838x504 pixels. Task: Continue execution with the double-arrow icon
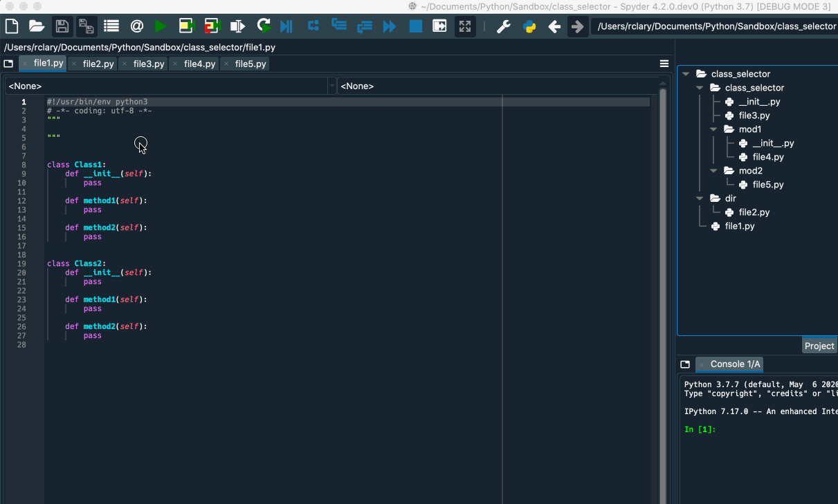(x=389, y=26)
